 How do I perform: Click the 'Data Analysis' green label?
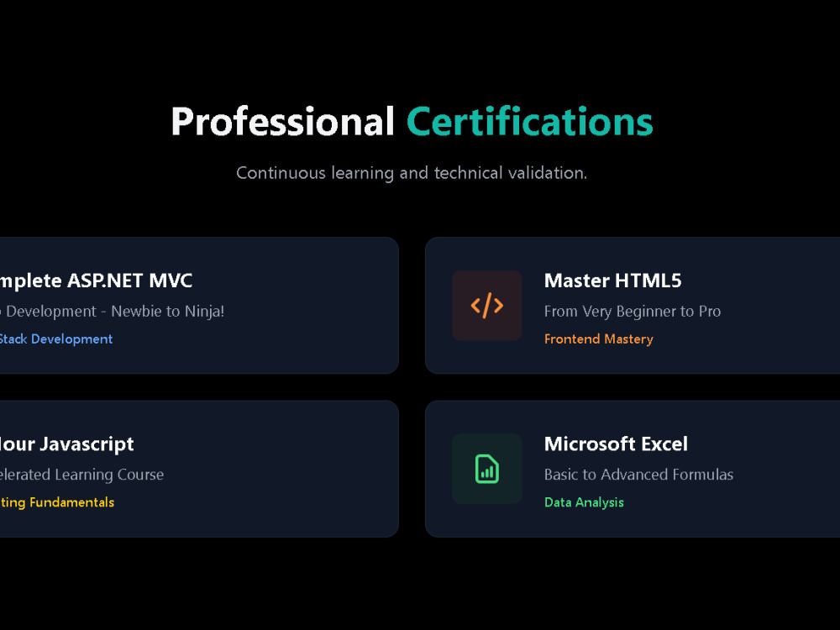(x=584, y=502)
